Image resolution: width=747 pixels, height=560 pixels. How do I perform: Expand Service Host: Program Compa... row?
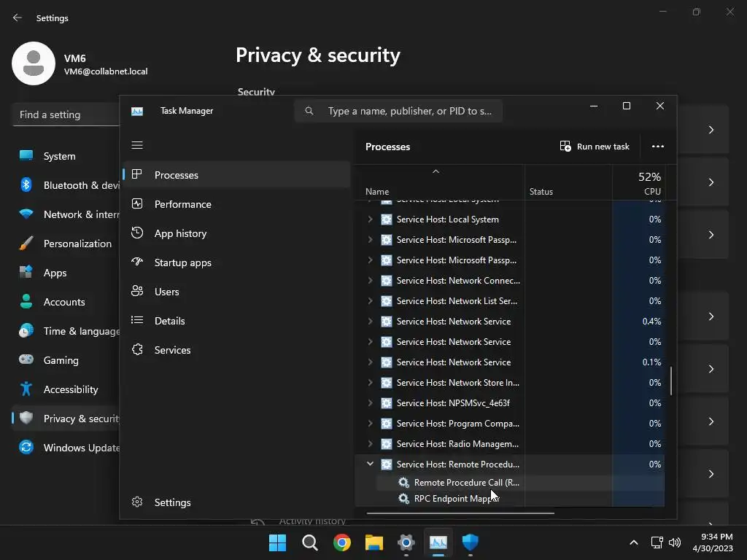click(x=370, y=424)
